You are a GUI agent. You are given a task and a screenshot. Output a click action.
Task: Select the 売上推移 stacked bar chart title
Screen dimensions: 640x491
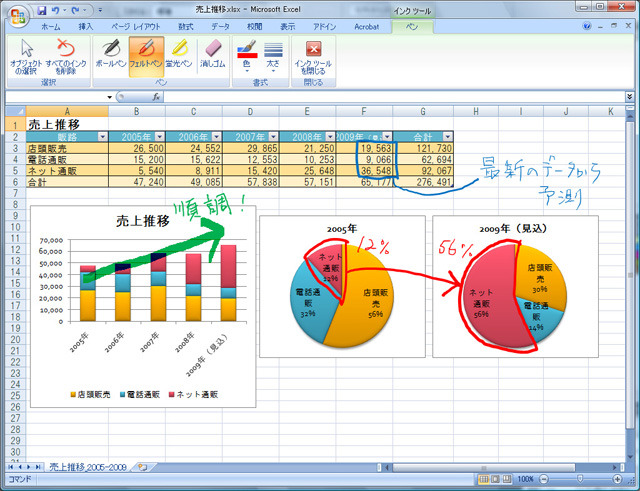tap(143, 221)
